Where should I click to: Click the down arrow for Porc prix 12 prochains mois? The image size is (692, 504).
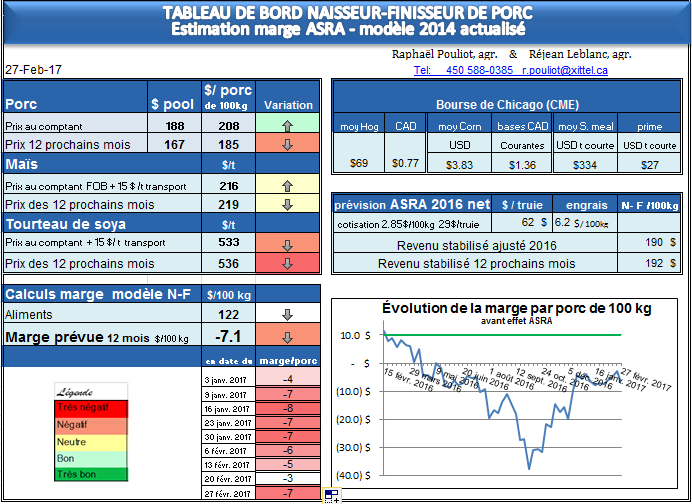pos(288,145)
